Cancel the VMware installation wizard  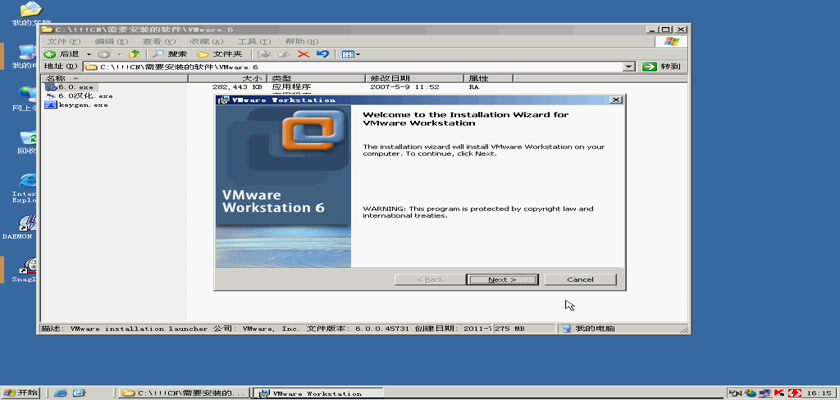pyautogui.click(x=580, y=280)
